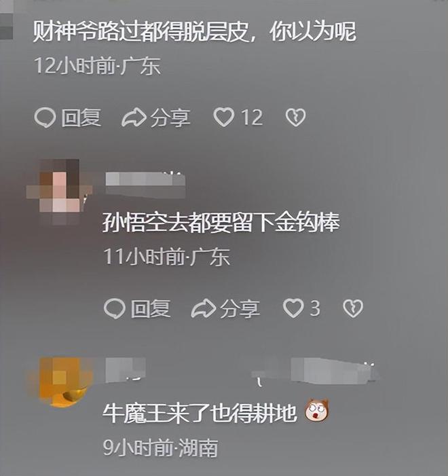The height and width of the screenshot is (476, 448).
Task: Click the reply bubble icon under the 孙悟空 comment
Action: click(114, 308)
